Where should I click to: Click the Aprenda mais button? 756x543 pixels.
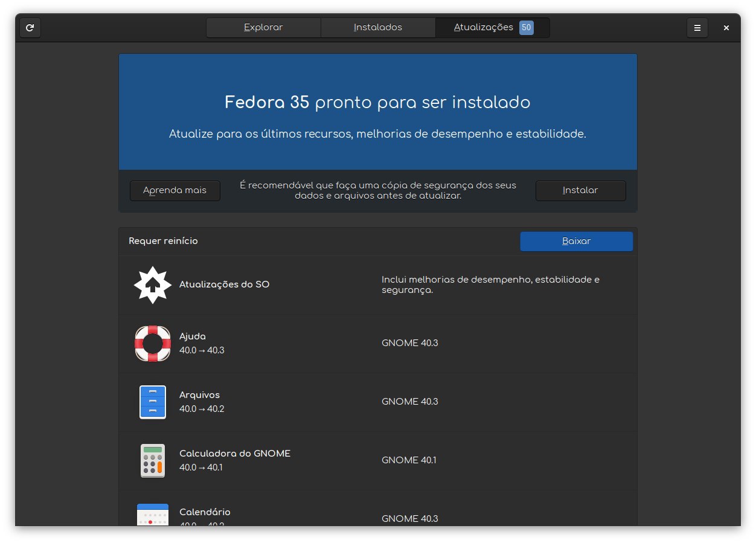(175, 191)
